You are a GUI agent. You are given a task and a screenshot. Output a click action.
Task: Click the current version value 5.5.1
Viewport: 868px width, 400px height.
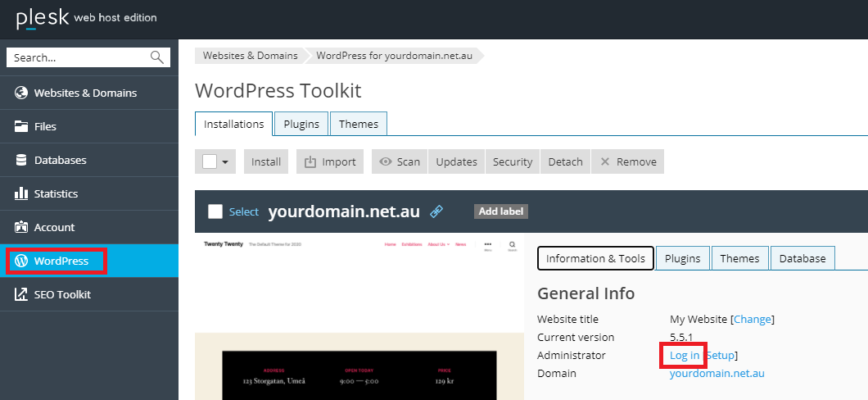681,338
